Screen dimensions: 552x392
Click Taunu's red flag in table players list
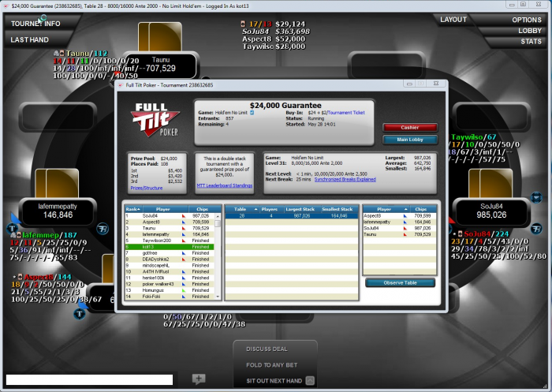[x=405, y=234]
